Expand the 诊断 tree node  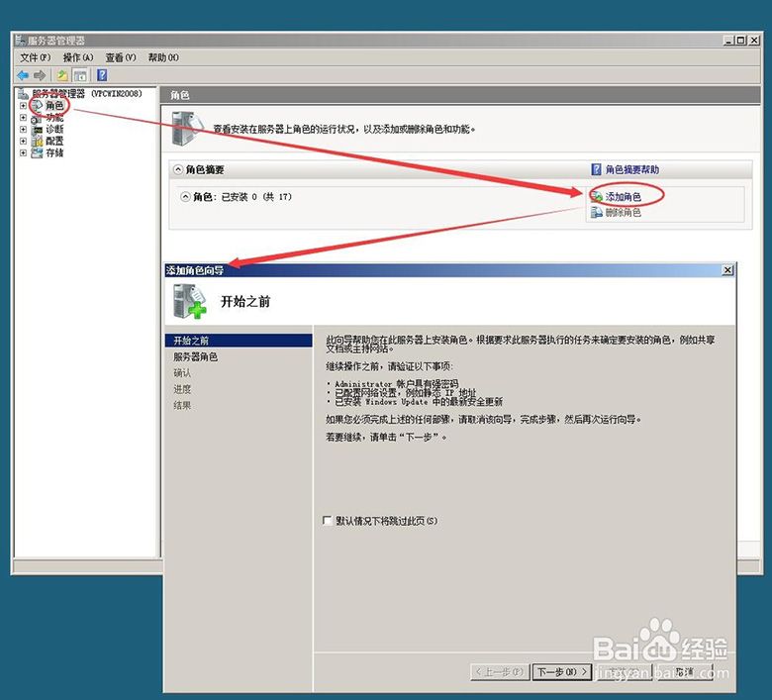[x=24, y=130]
